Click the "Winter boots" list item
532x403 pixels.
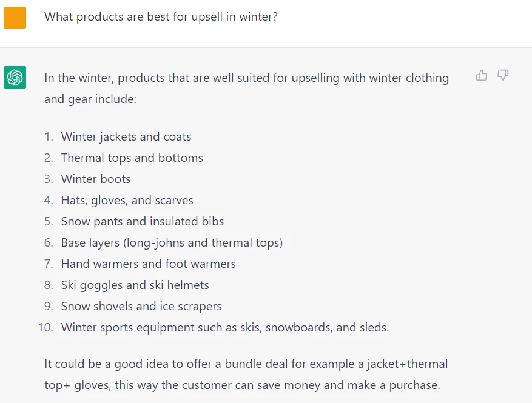[96, 179]
